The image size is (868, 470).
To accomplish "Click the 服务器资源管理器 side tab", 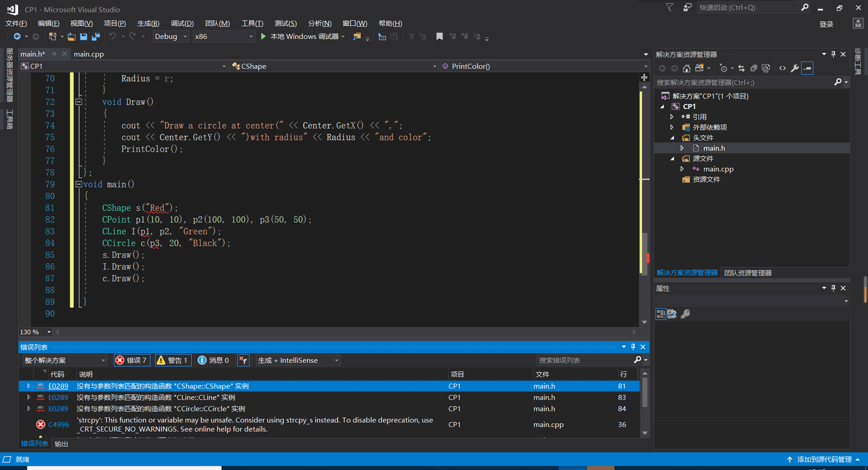I will [x=9, y=75].
